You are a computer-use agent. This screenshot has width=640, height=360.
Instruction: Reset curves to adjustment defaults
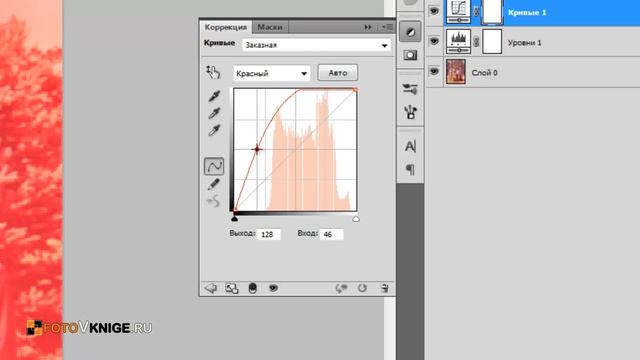pos(362,288)
